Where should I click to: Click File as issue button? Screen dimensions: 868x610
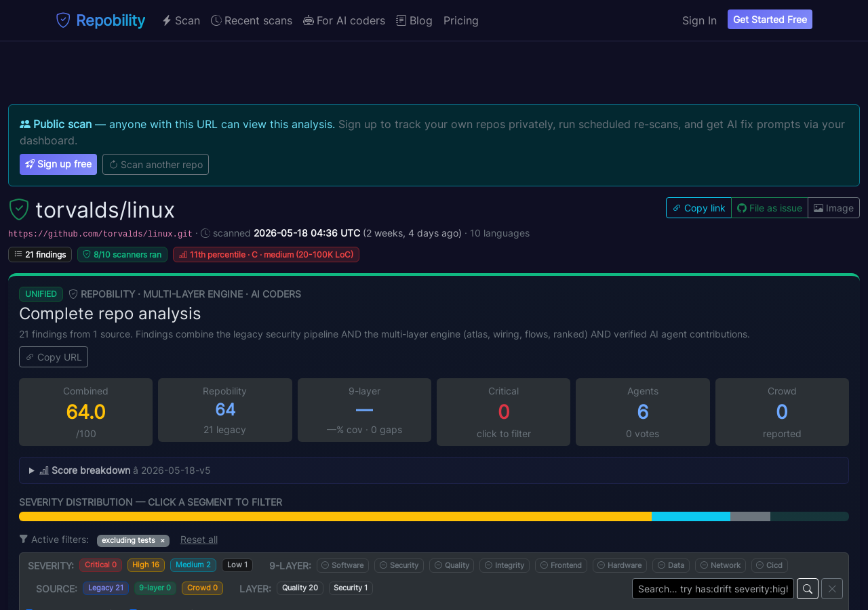coord(770,208)
